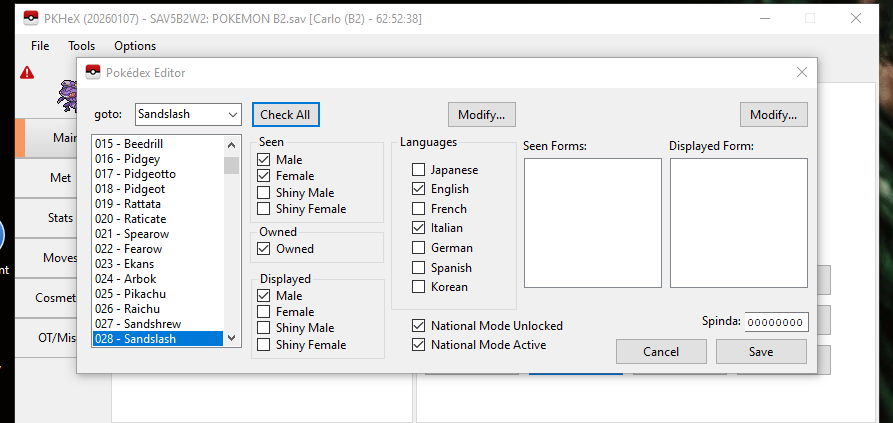This screenshot has height=423, width=893.
Task: Click Cancel to discard changes
Action: coord(661,352)
